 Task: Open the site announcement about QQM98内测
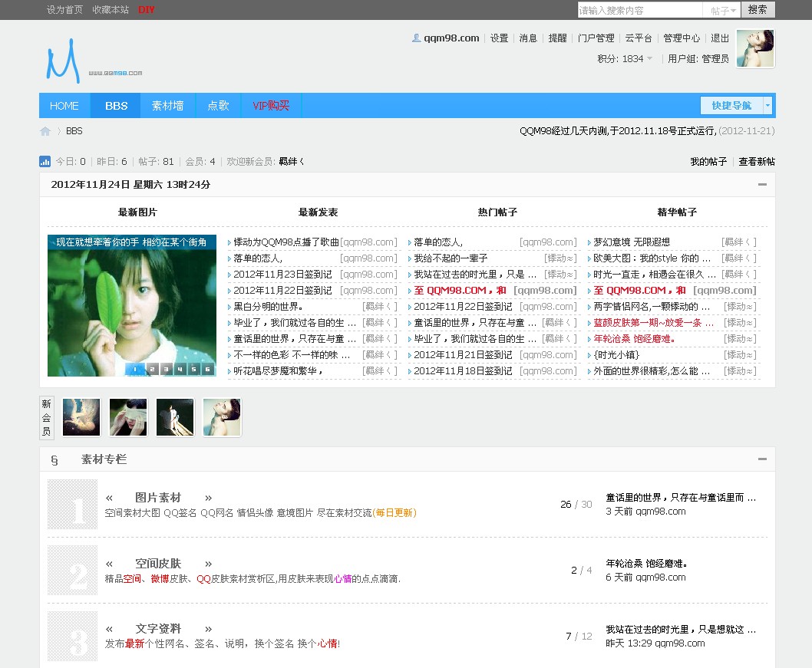(619, 131)
